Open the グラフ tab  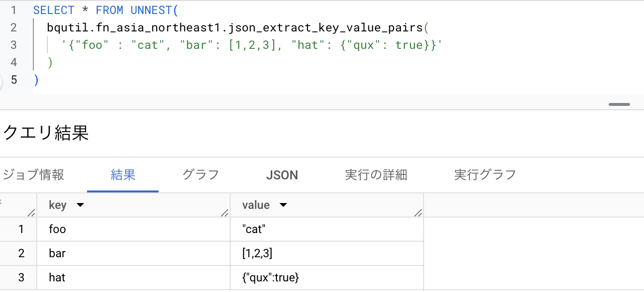click(x=201, y=175)
